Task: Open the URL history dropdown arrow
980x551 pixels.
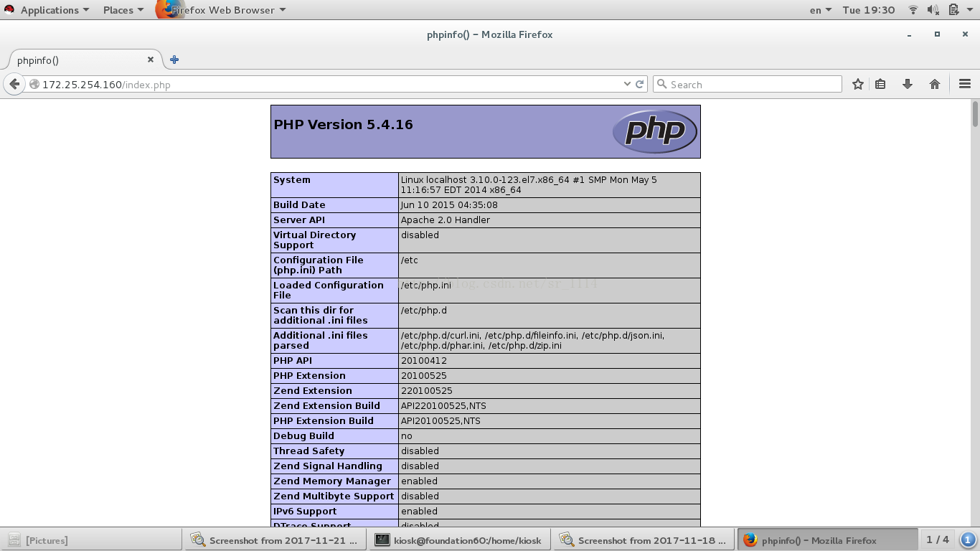Action: click(628, 84)
